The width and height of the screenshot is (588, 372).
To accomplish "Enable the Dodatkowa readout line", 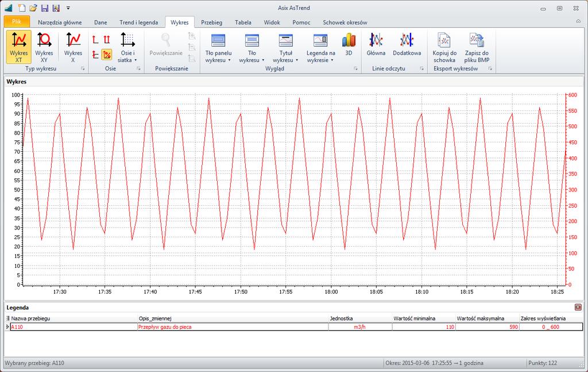I will click(x=407, y=45).
